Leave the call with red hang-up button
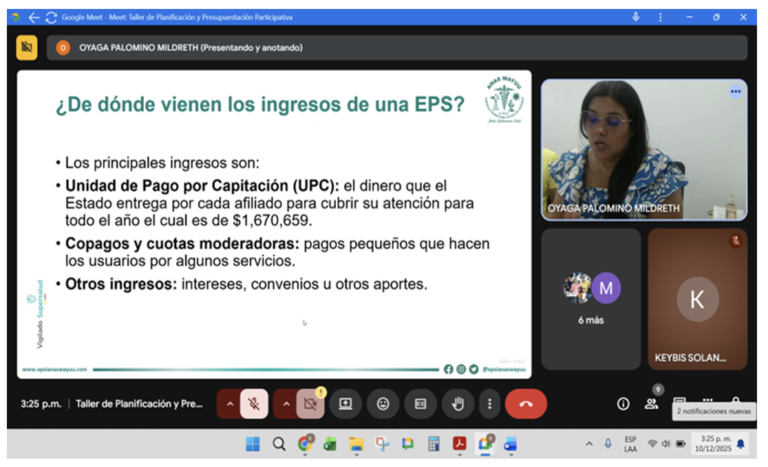This screenshot has width=768, height=467. pyautogui.click(x=525, y=404)
